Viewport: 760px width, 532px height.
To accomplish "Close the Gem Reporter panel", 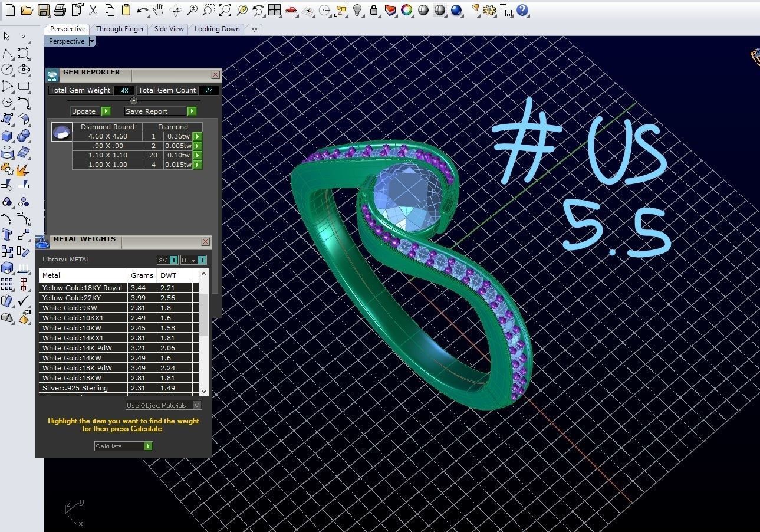I will pyautogui.click(x=215, y=75).
